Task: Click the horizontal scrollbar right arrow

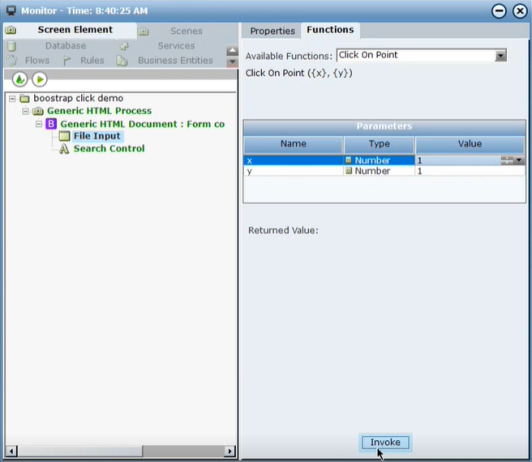Action: point(230,451)
